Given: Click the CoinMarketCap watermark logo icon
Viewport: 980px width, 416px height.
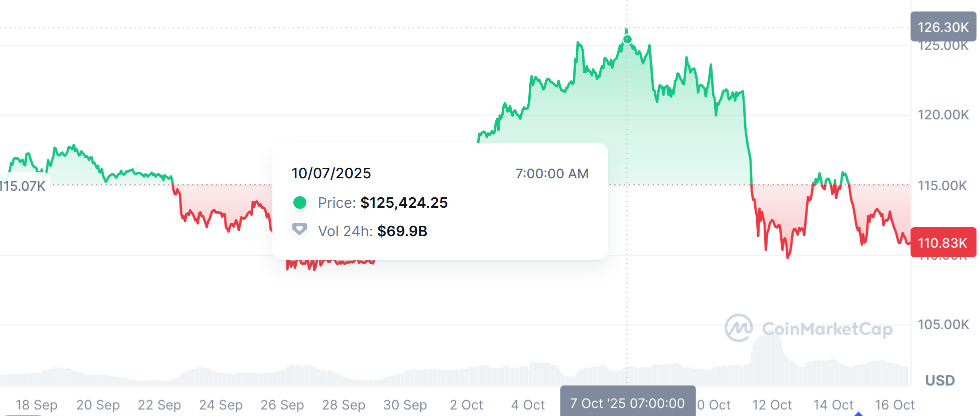Looking at the screenshot, I should coord(739,328).
